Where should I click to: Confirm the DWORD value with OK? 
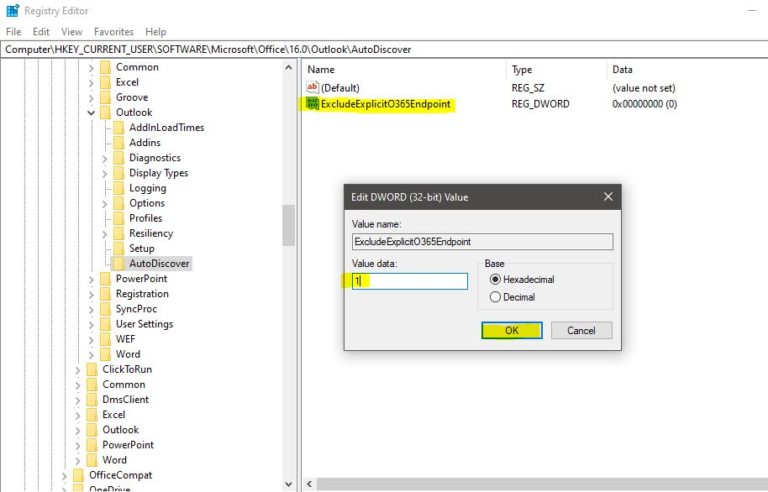tap(511, 330)
